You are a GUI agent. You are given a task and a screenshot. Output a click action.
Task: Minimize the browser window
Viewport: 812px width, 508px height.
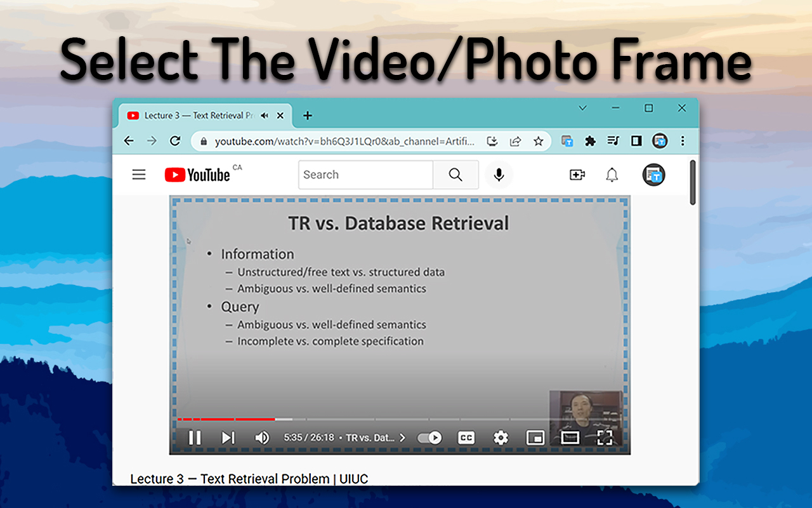click(x=615, y=108)
